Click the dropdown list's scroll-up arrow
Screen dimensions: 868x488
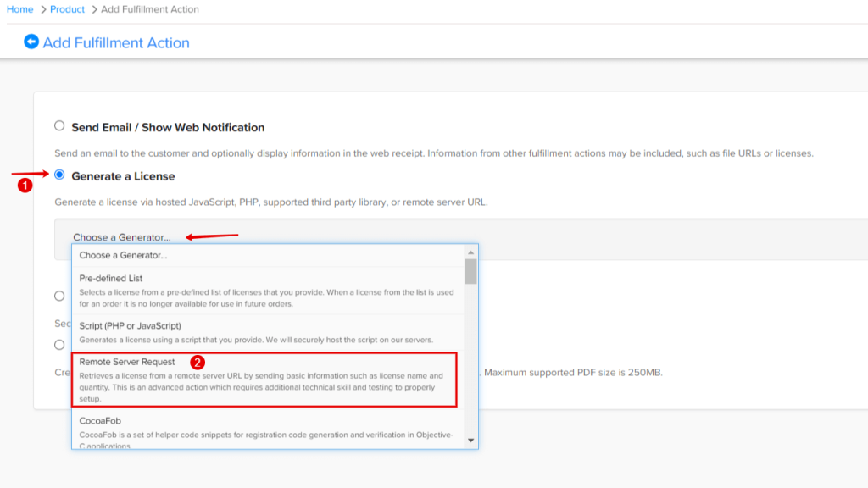click(470, 252)
